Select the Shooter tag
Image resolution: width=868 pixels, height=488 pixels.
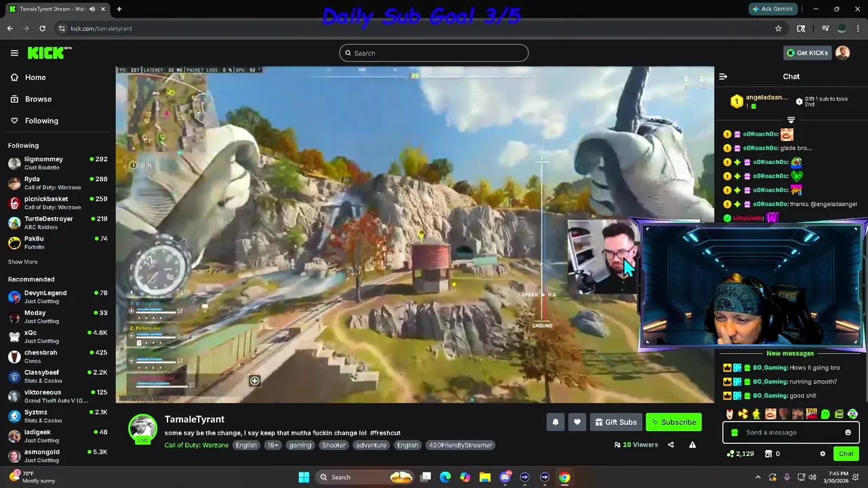(x=334, y=445)
